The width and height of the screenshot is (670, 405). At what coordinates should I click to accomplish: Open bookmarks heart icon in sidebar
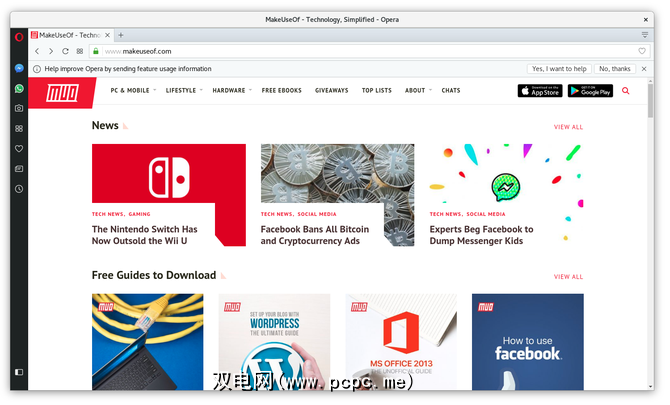tap(19, 148)
